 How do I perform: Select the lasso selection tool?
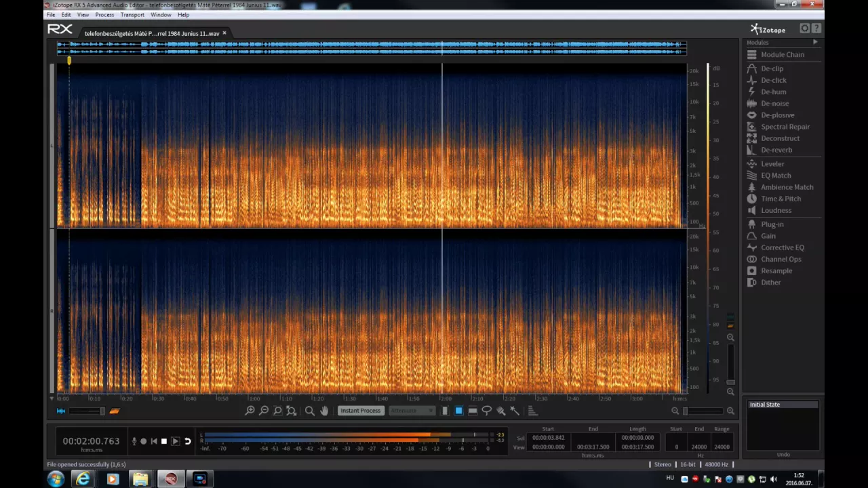pos(486,411)
